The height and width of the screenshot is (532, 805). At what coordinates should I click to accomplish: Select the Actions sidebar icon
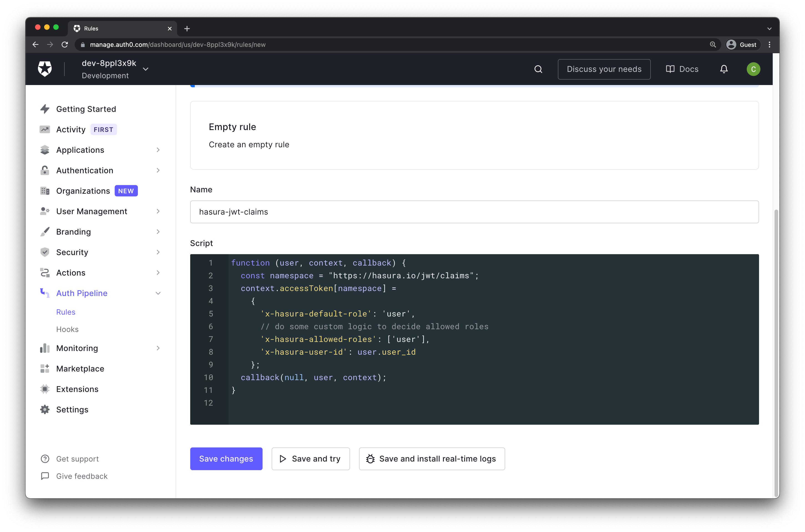[45, 272]
